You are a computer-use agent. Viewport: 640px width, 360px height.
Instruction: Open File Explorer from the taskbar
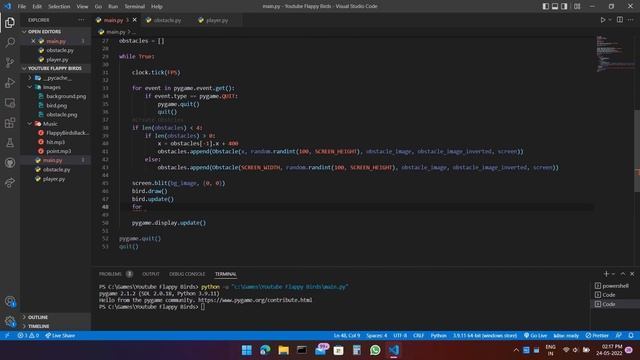pyautogui.click(x=283, y=350)
